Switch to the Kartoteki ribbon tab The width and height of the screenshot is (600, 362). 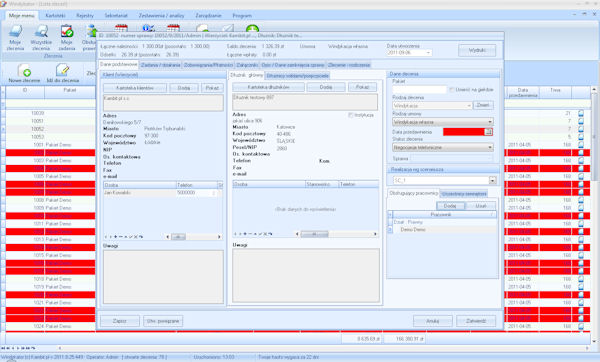pyautogui.click(x=55, y=16)
